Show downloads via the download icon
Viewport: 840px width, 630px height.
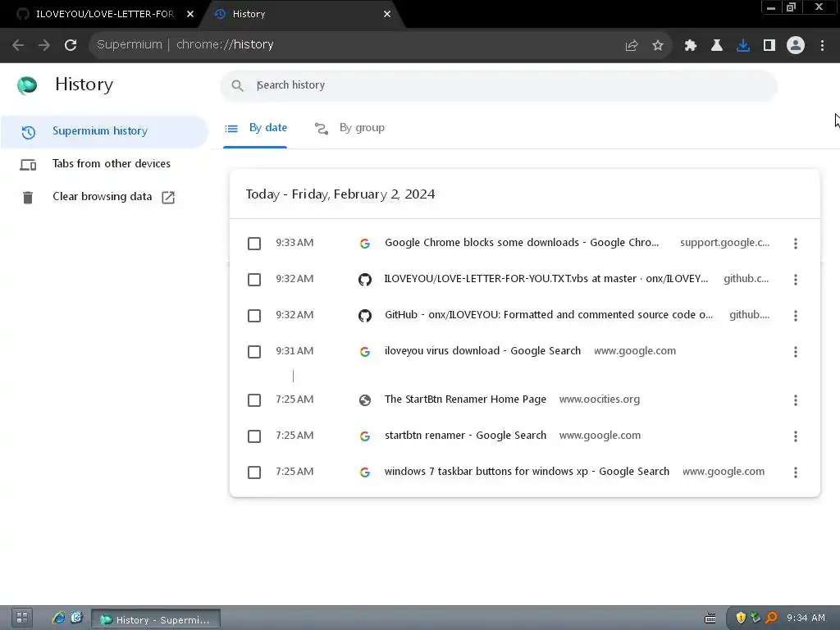[743, 46]
